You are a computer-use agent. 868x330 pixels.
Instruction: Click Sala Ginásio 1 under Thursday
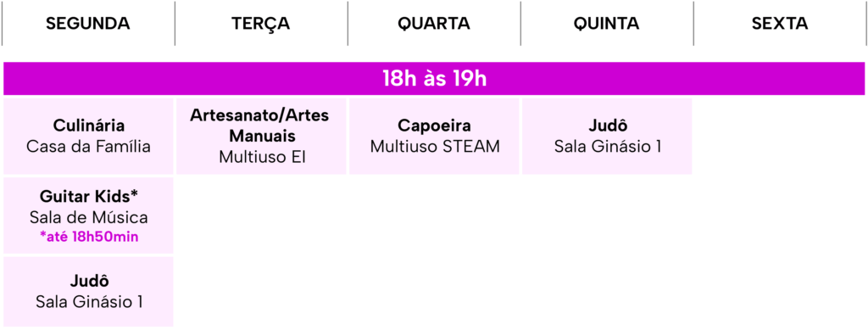coord(607,147)
